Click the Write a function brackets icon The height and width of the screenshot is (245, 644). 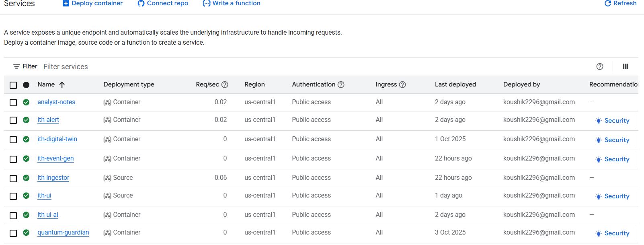[x=206, y=4]
